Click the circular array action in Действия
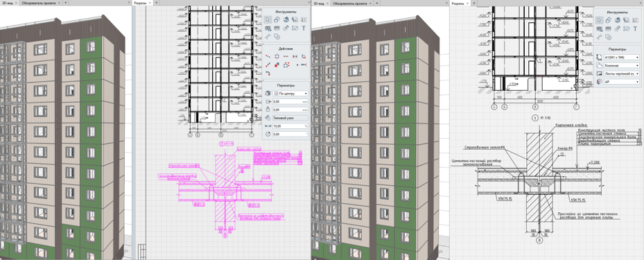The width and height of the screenshot is (644, 260). pos(277,56)
